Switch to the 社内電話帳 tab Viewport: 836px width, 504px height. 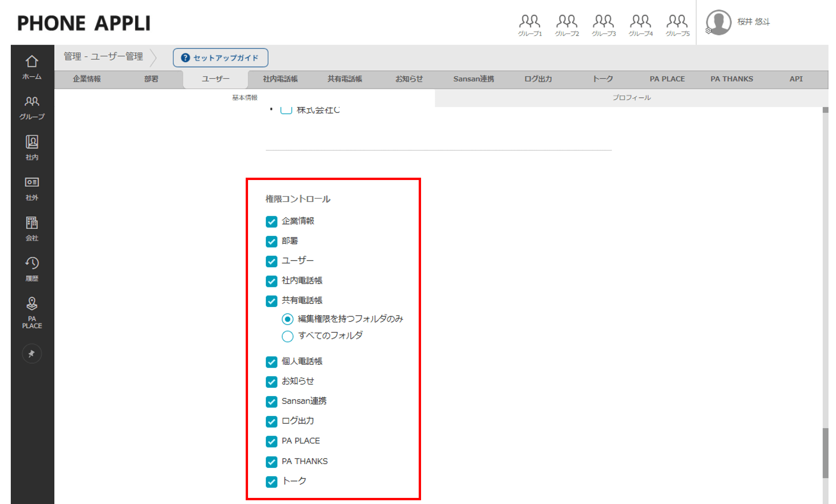pos(280,79)
